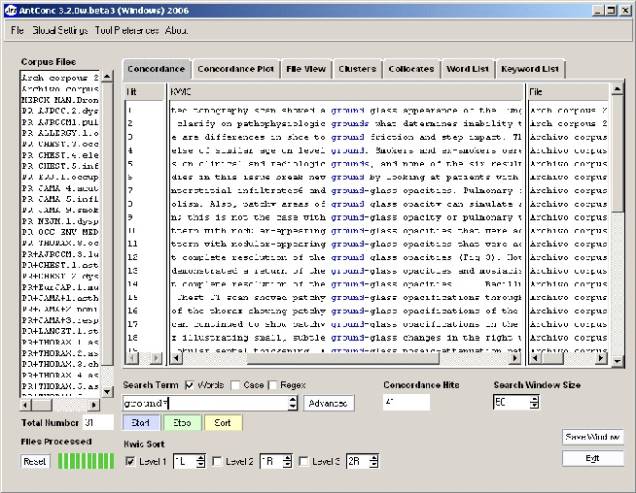Open the Advanced search options
Viewport: 636px width, 493px height.
coord(329,402)
